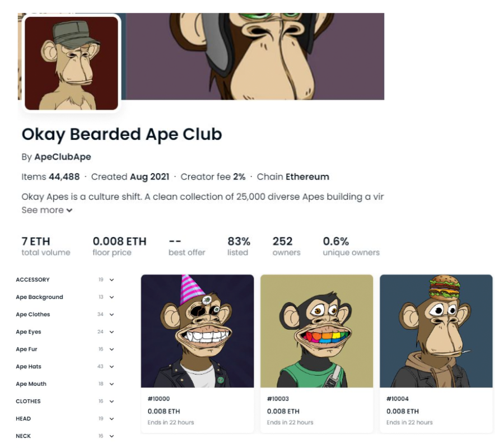Select the NECK trait category label

[24, 436]
